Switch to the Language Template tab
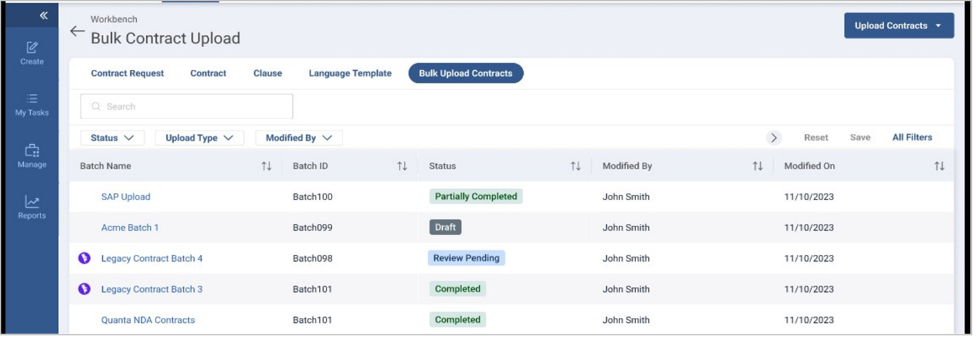This screenshot has width=980, height=350. pos(350,73)
